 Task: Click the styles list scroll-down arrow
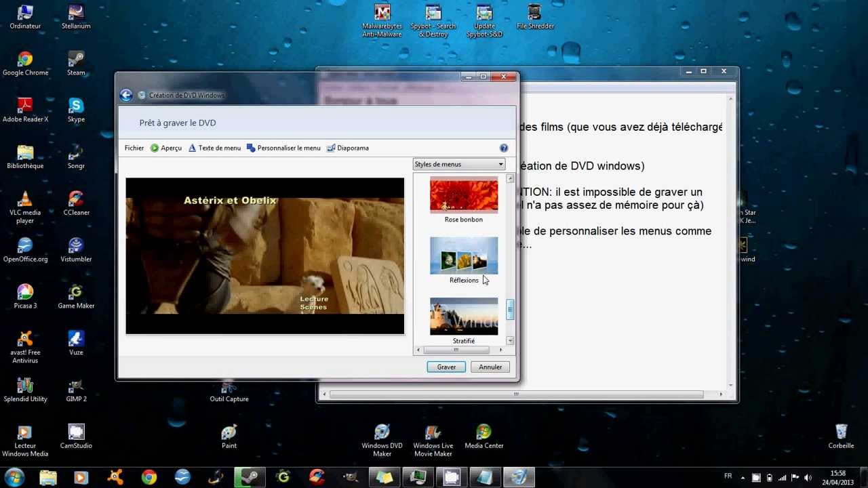click(x=510, y=341)
